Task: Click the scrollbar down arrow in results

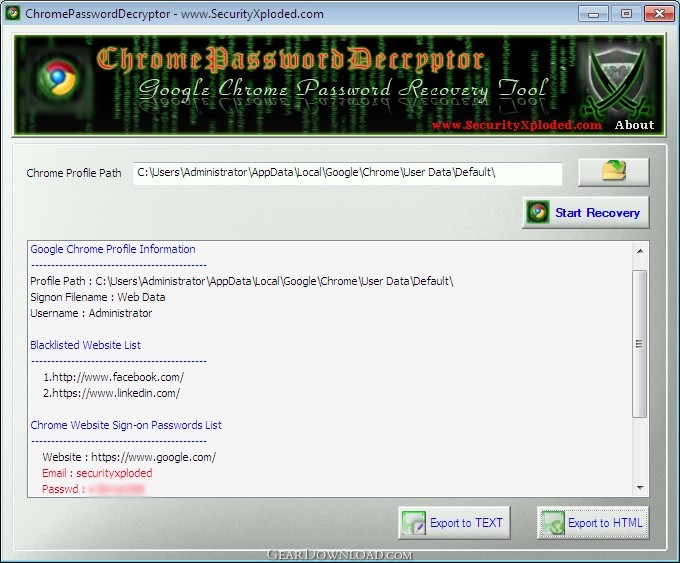Action: point(640,488)
